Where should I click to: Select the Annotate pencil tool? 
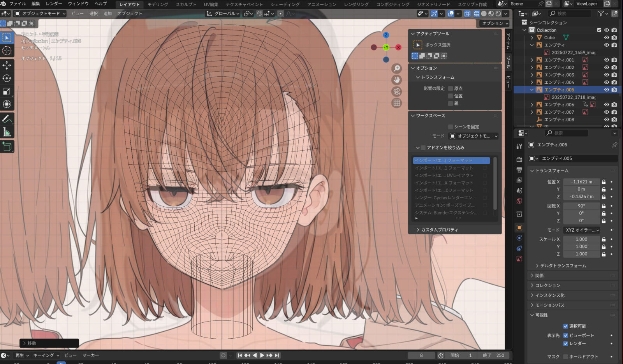coord(7,119)
